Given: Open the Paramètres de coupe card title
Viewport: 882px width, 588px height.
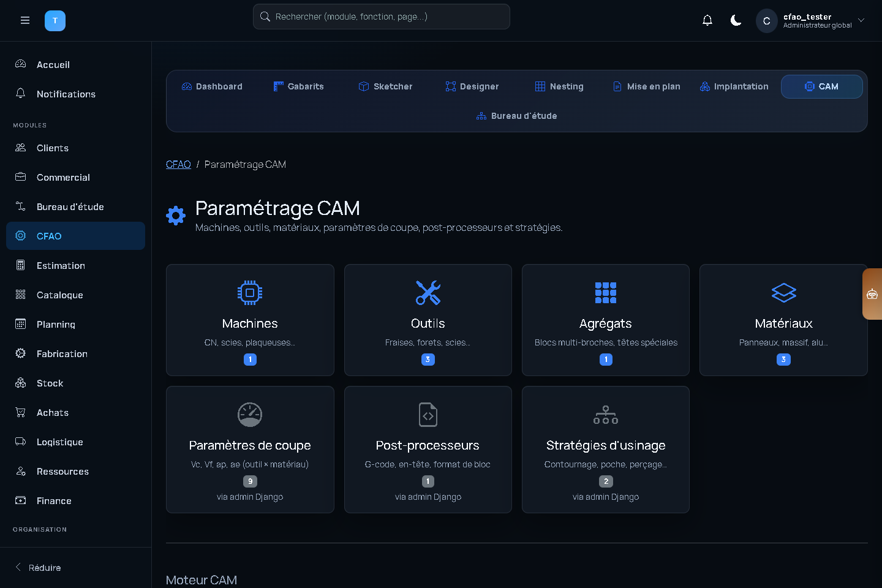Looking at the screenshot, I should (x=250, y=445).
